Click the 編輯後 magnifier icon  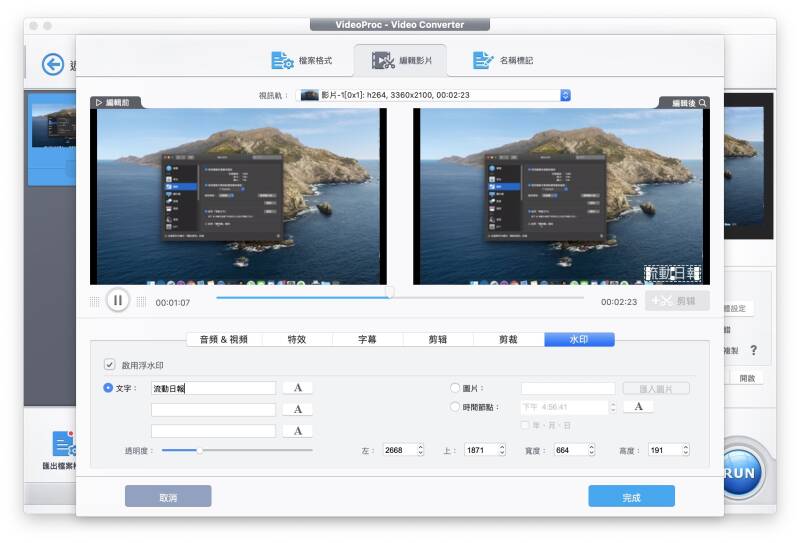tap(703, 103)
